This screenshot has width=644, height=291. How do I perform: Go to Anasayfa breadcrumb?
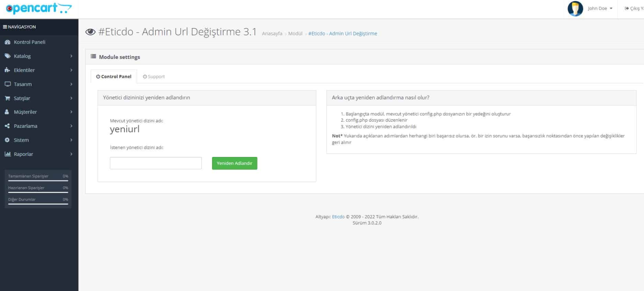pyautogui.click(x=272, y=34)
